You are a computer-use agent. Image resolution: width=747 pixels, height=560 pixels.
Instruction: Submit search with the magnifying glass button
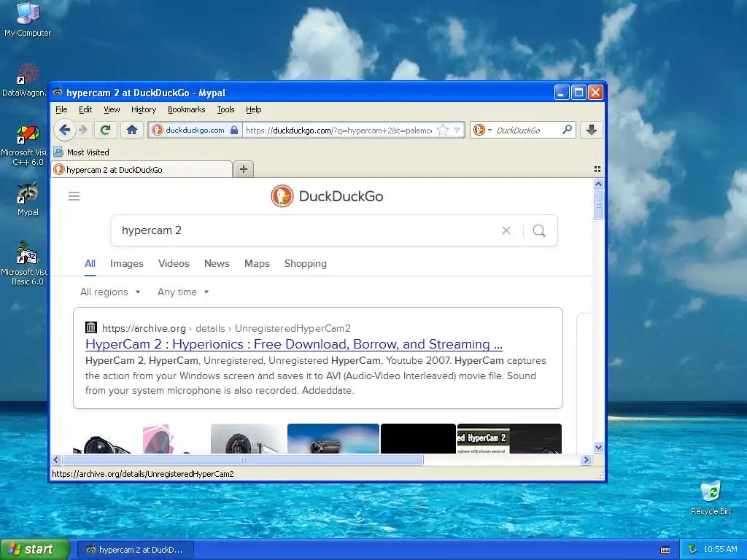click(x=539, y=230)
